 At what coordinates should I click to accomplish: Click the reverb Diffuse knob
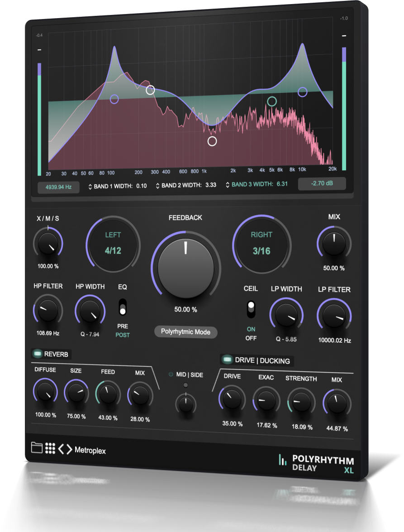45,392
